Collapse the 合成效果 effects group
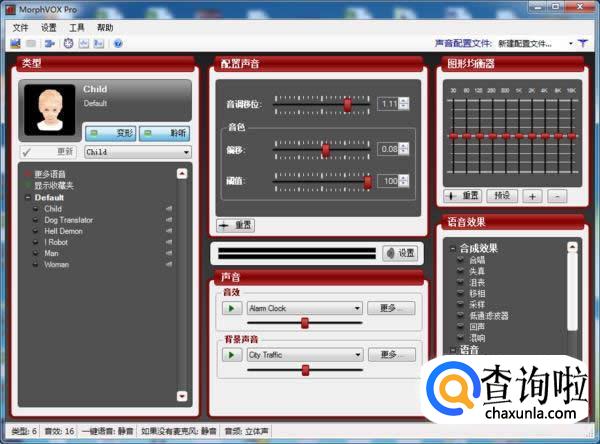This screenshot has width=600, height=444. [x=453, y=249]
